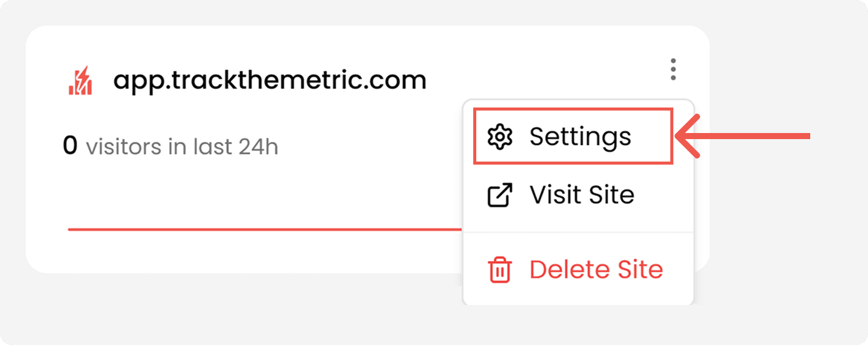Open the app.trackthemetric.com site title
The image size is (868, 345).
pyautogui.click(x=269, y=80)
